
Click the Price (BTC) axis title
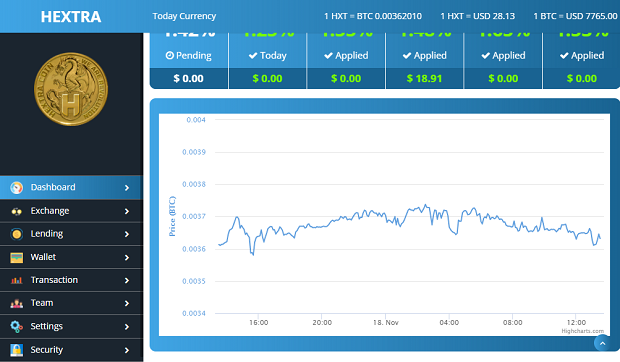pos(172,216)
